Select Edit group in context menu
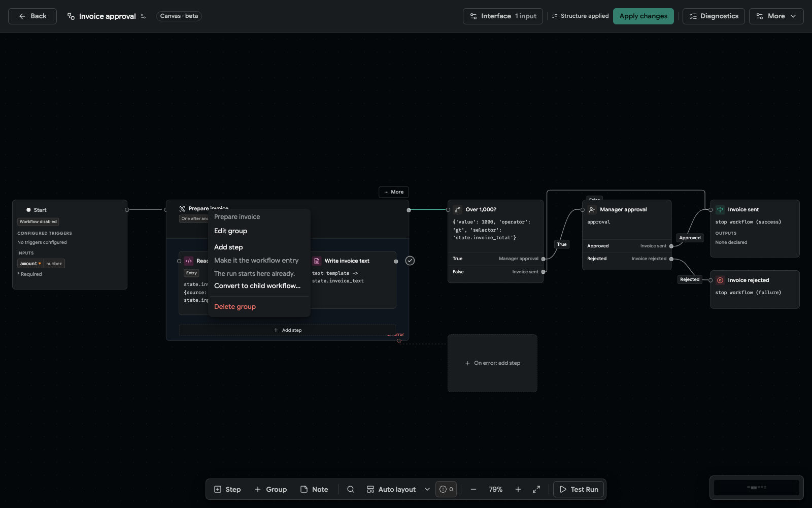 [259, 231]
